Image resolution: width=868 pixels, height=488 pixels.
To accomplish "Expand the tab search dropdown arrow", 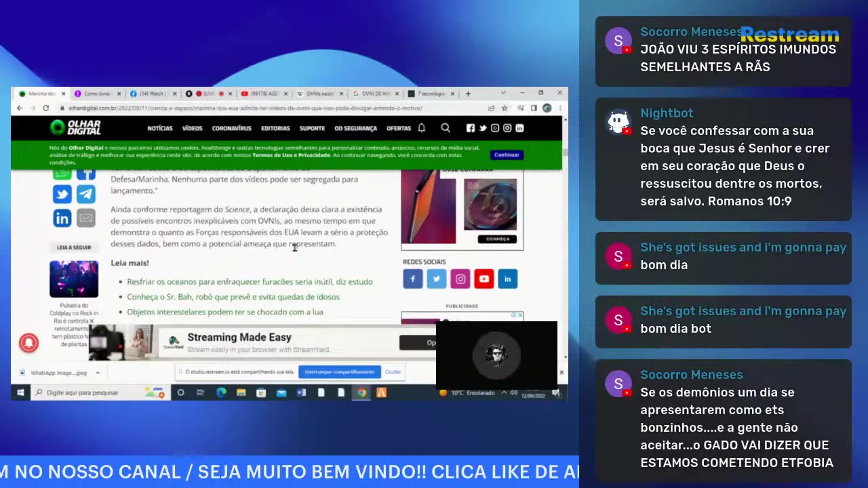I will click(x=503, y=92).
